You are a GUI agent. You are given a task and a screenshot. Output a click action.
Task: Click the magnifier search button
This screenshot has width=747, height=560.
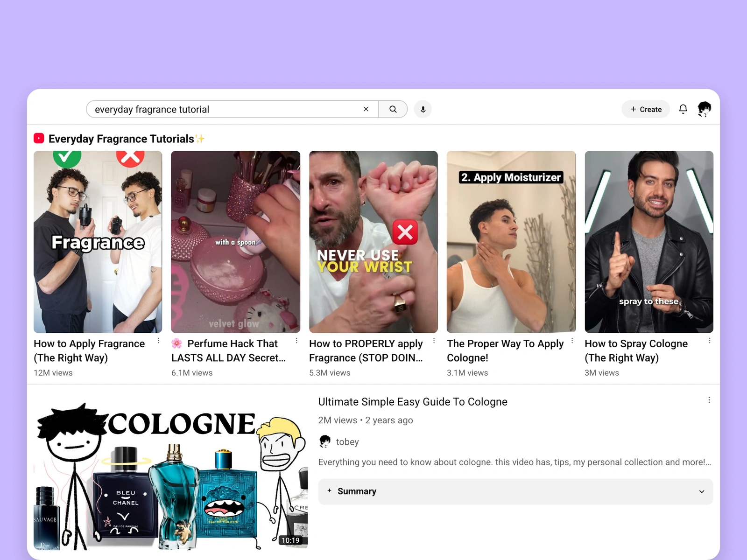click(x=393, y=109)
